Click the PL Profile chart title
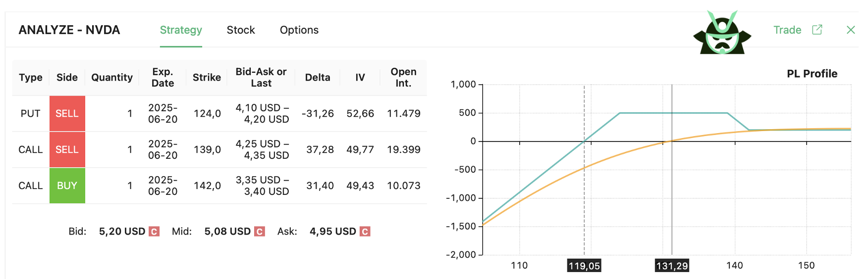Image resolution: width=868 pixels, height=279 pixels. point(812,74)
